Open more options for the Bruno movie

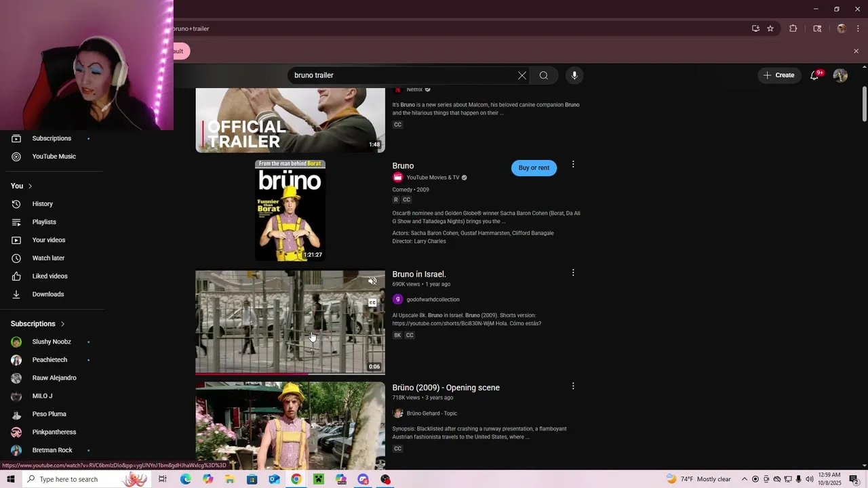(573, 164)
